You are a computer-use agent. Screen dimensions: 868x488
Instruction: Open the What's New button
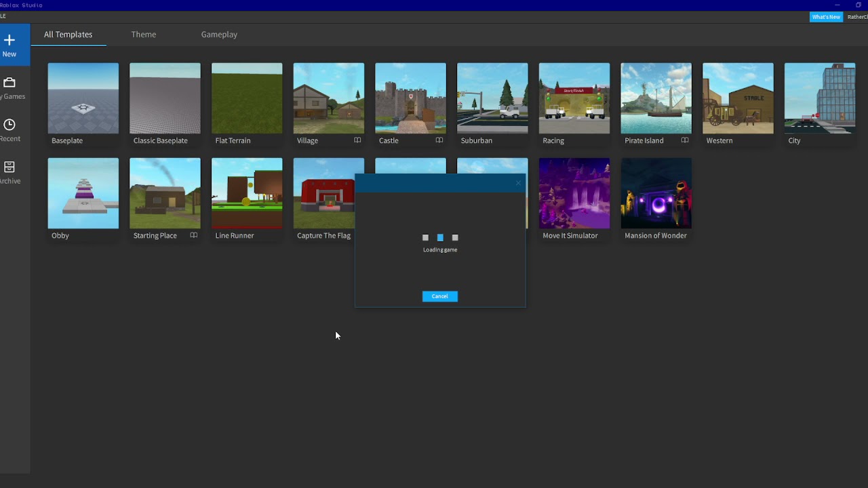tap(826, 17)
